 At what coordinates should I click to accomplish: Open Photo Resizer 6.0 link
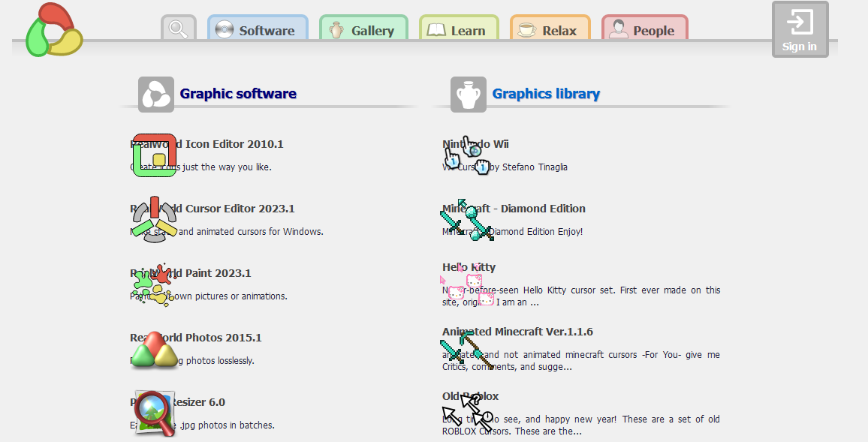pos(178,402)
